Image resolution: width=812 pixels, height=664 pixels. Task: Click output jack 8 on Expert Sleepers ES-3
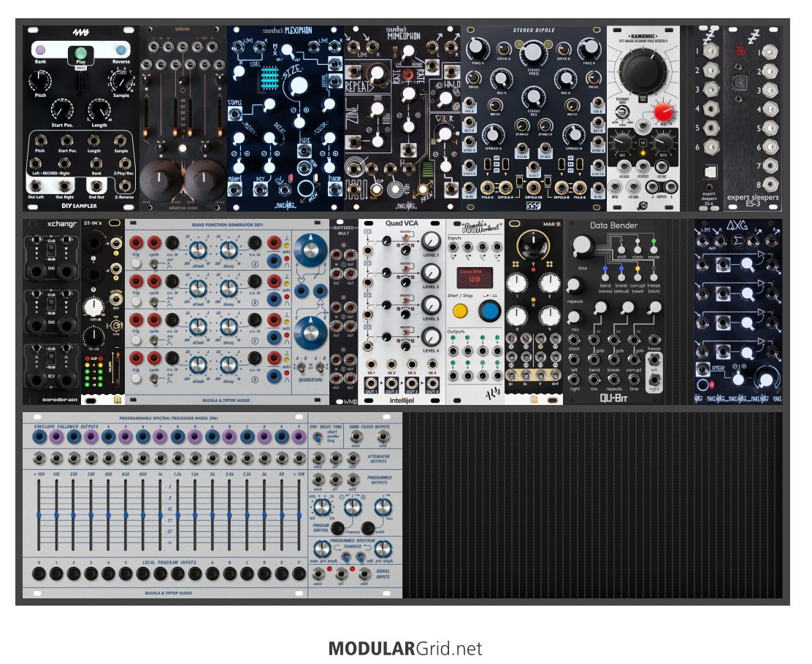770,185
